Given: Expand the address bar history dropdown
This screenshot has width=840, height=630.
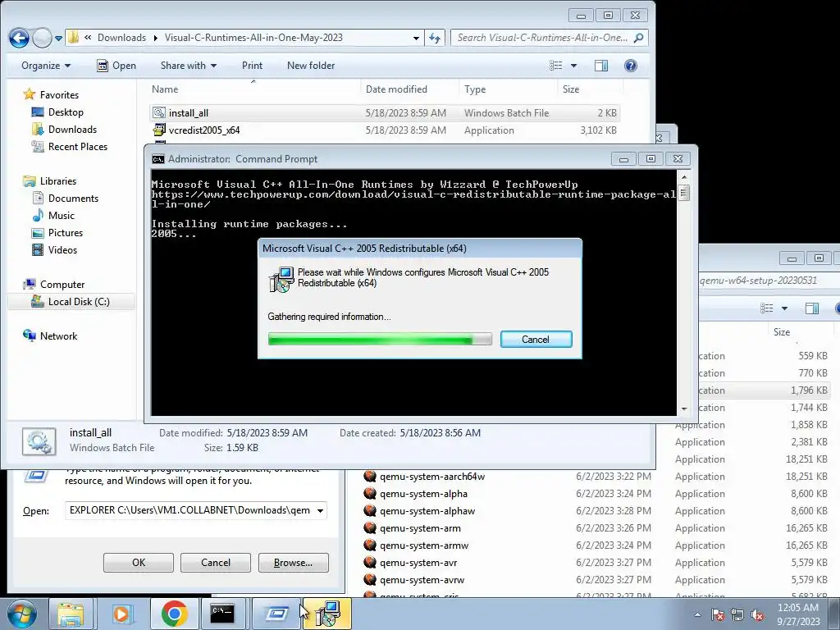Looking at the screenshot, I should 416,38.
